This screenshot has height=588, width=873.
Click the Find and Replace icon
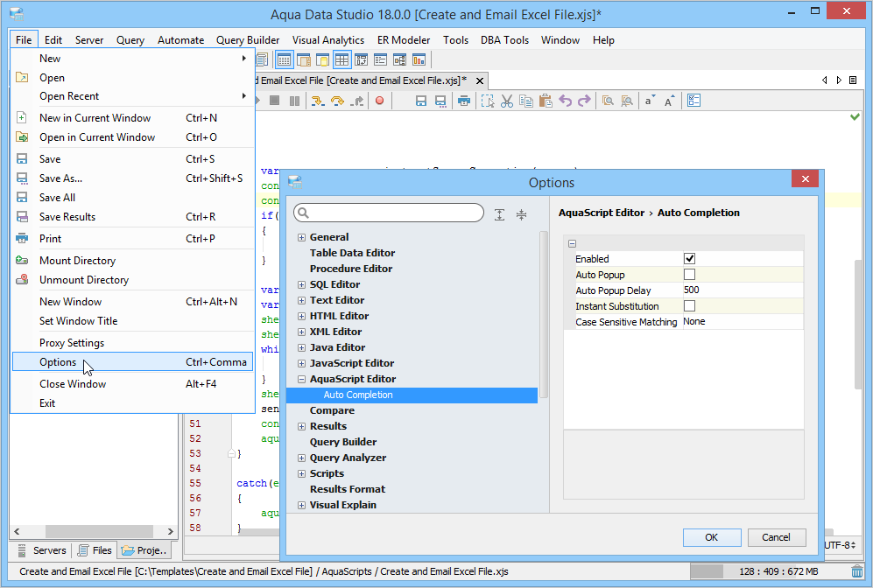pyautogui.click(x=627, y=101)
